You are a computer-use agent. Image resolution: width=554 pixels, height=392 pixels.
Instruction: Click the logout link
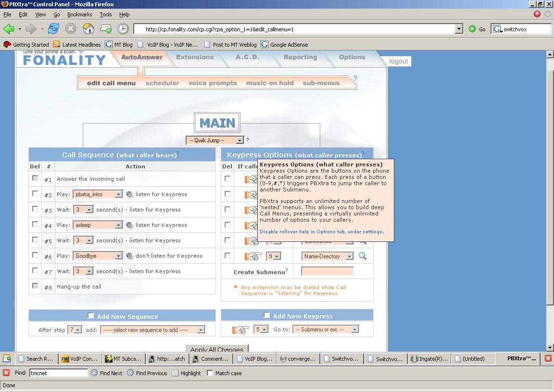tap(398, 62)
